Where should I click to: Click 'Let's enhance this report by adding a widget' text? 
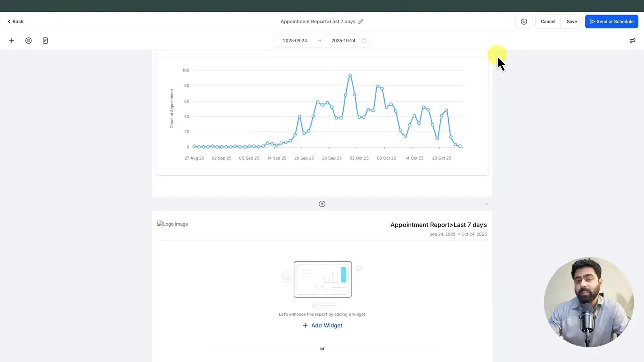(322, 314)
